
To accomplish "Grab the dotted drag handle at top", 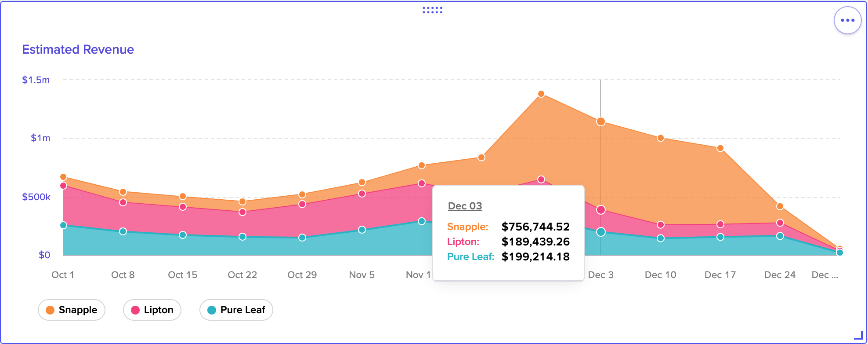I will point(432,10).
